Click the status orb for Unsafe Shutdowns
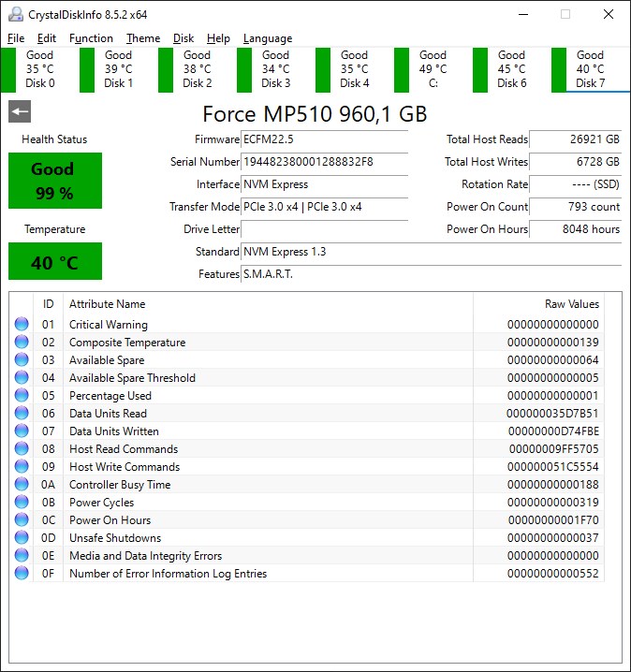Viewport: 631px width, 672px height. (x=22, y=537)
